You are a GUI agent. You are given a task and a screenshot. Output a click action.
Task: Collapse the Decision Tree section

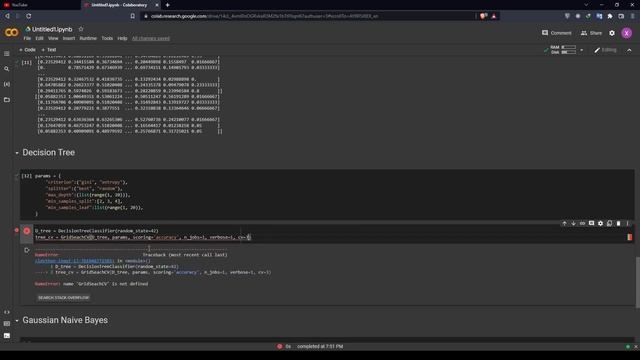[x=17, y=153]
